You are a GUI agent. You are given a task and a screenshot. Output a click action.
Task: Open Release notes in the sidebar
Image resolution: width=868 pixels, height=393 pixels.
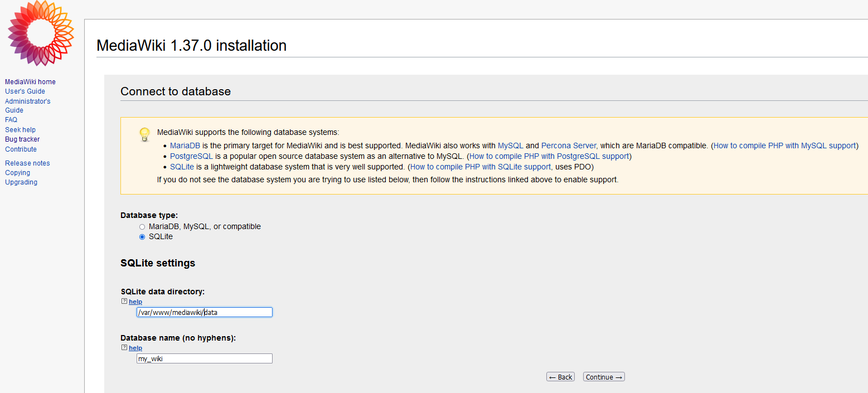[27, 163]
